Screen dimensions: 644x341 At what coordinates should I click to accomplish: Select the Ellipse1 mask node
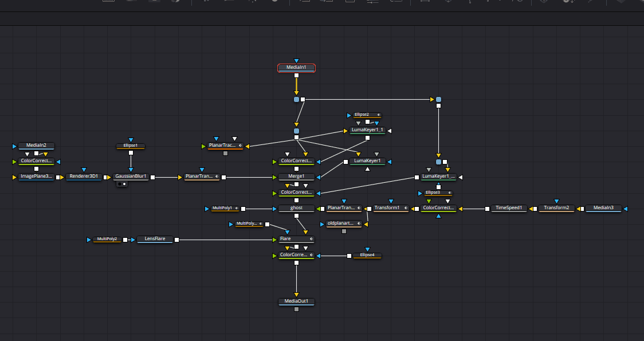[131, 146]
